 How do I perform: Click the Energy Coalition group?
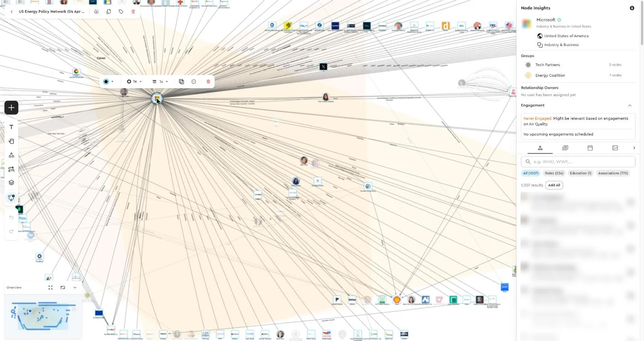[x=578, y=75]
